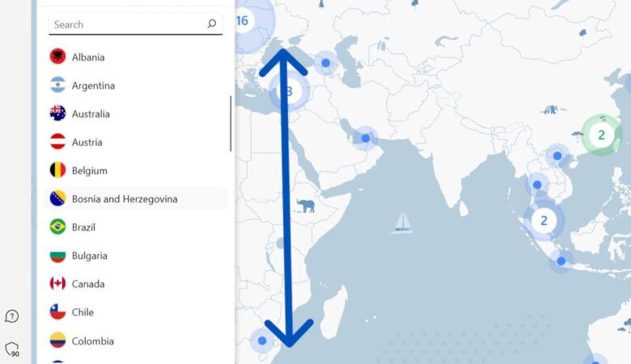Connect to Colombia in the list

136,341
